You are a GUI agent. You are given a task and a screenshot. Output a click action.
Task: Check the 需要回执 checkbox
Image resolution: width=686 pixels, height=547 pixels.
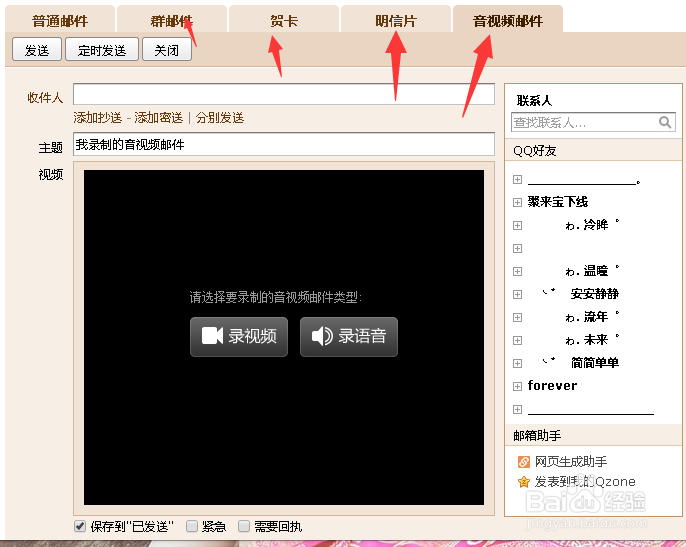244,526
